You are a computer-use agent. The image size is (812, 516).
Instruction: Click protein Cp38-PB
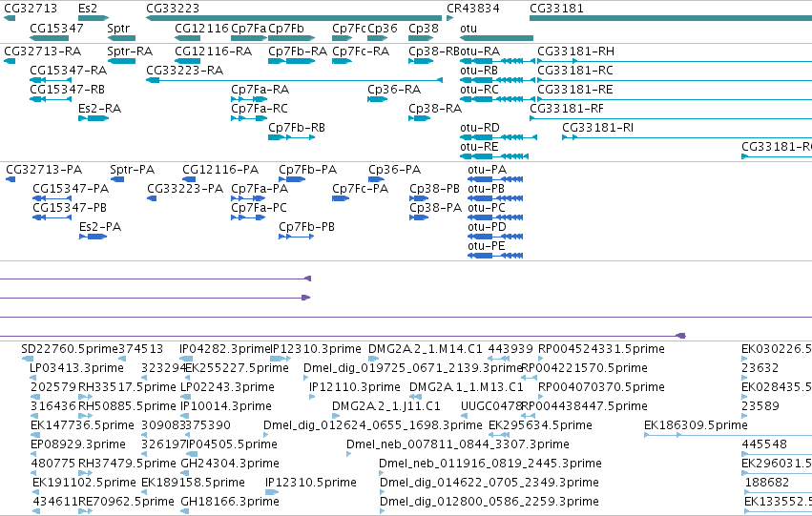419,198
